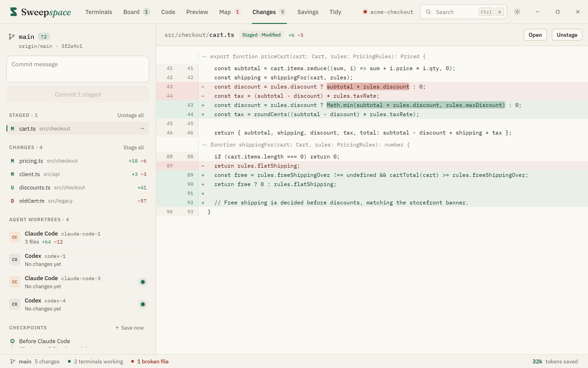Click the added line 92 comment

(372, 202)
